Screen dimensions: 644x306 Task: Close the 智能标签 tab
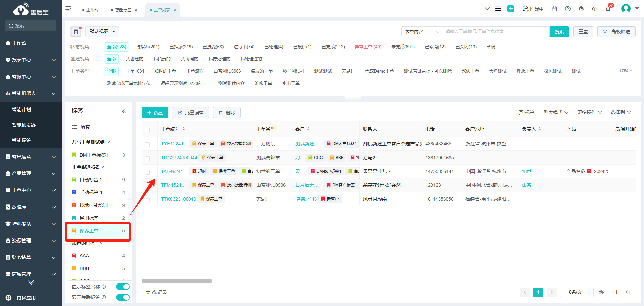point(136,10)
